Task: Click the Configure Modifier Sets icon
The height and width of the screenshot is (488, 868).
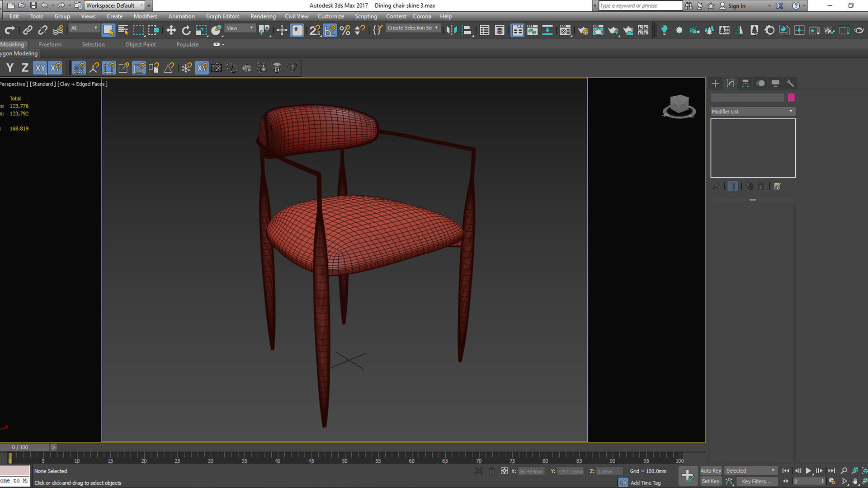Action: (778, 186)
